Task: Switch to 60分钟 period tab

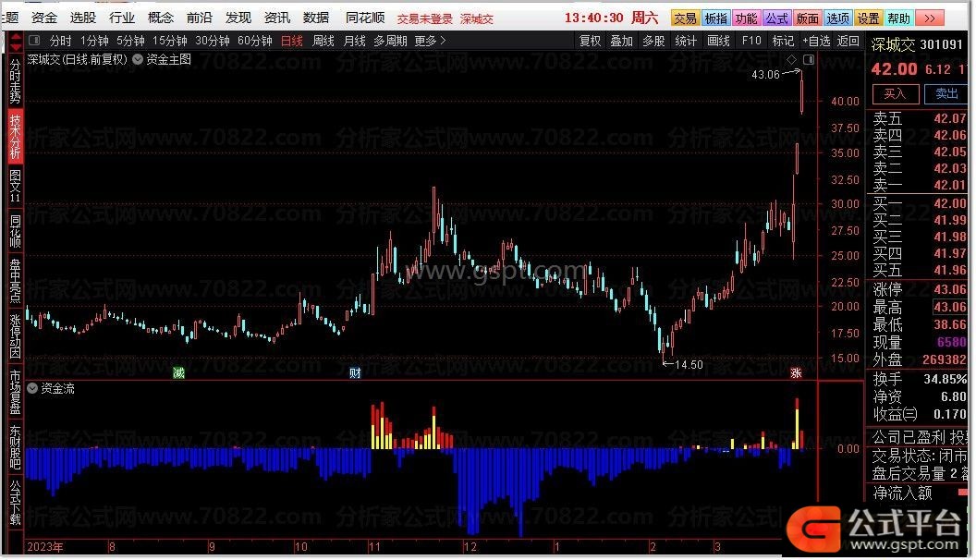Action: (254, 41)
